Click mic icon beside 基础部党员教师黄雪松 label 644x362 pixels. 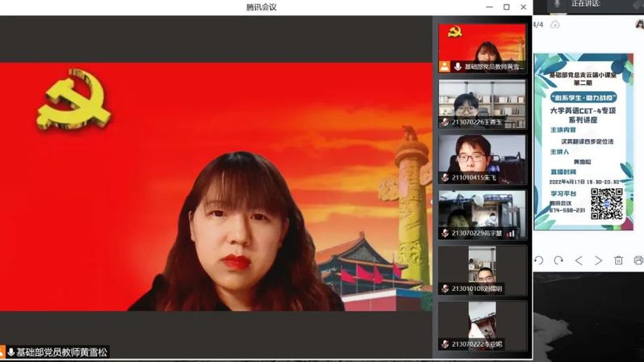[x=11, y=352]
